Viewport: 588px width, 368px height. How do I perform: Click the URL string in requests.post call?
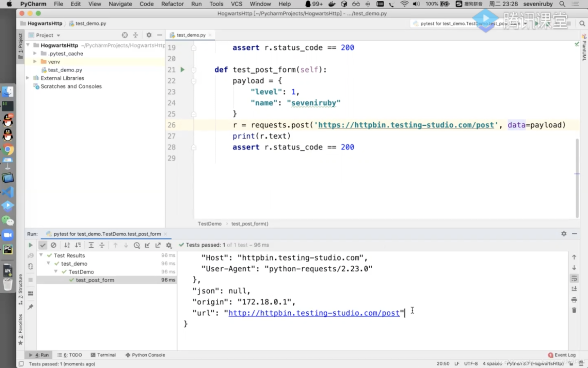coord(406,125)
